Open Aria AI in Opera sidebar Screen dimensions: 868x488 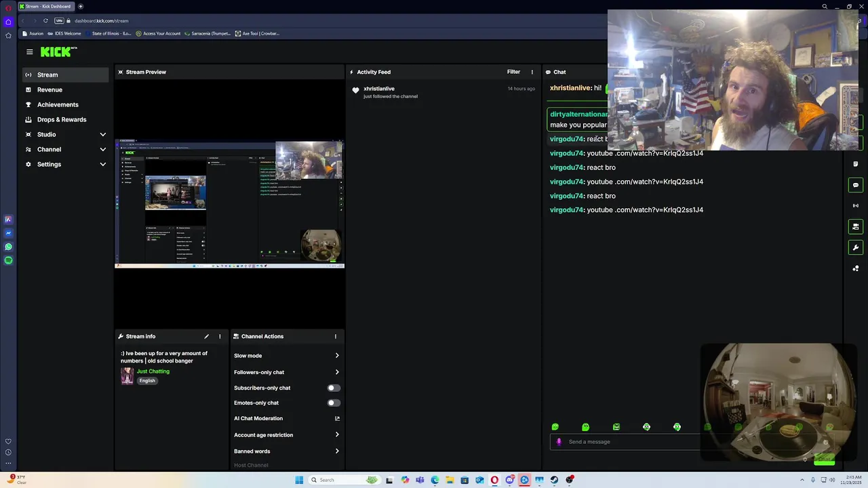pyautogui.click(x=8, y=220)
